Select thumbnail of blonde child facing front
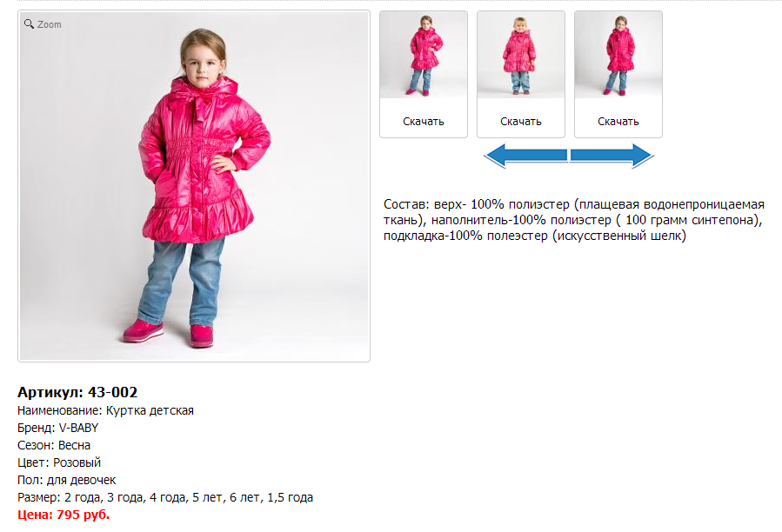Viewport: 782px width, 532px height. [521, 55]
